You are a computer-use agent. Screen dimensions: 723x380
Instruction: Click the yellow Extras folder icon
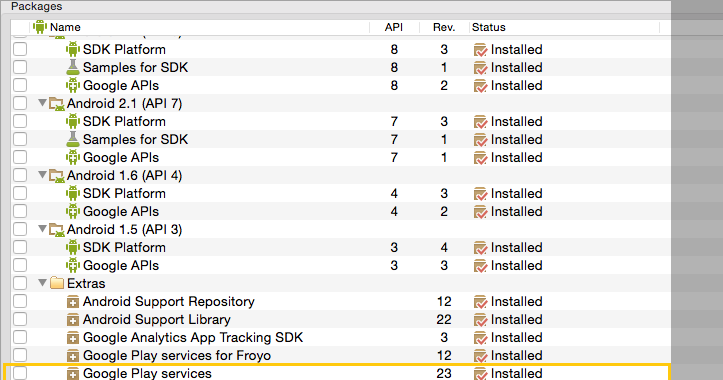57,283
